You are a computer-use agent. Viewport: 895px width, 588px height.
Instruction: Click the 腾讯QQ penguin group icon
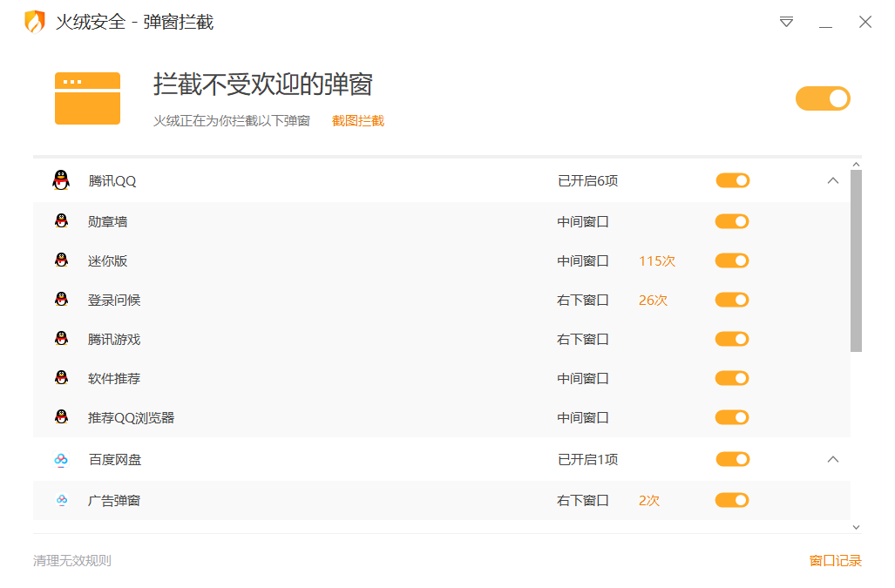[x=61, y=180]
